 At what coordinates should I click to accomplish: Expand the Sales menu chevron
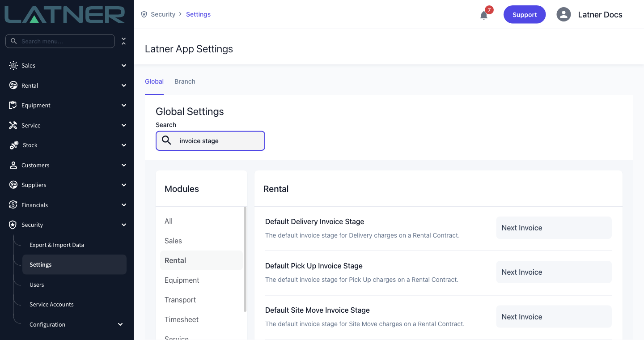tap(124, 65)
